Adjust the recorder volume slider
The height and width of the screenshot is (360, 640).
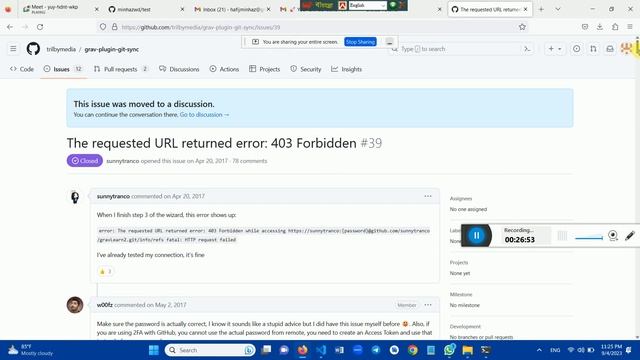tap(589, 238)
